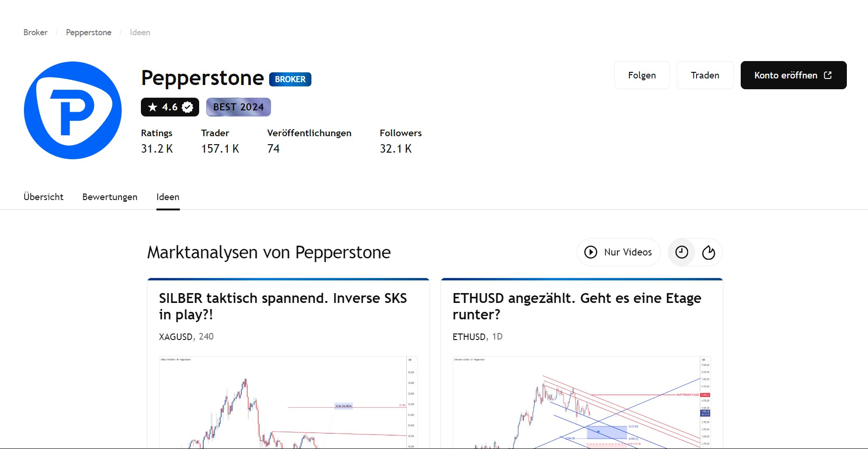Screen dimensions: 868x449
Task: Open the Broker breadcrumb link
Action: click(x=35, y=32)
